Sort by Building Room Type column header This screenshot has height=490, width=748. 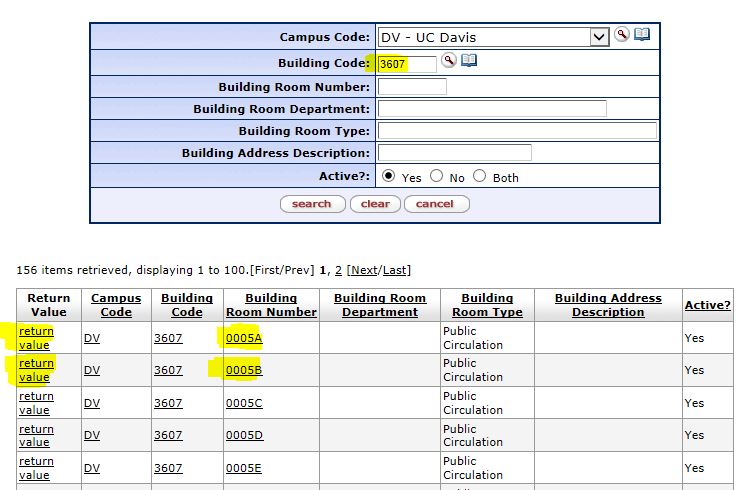pos(487,305)
